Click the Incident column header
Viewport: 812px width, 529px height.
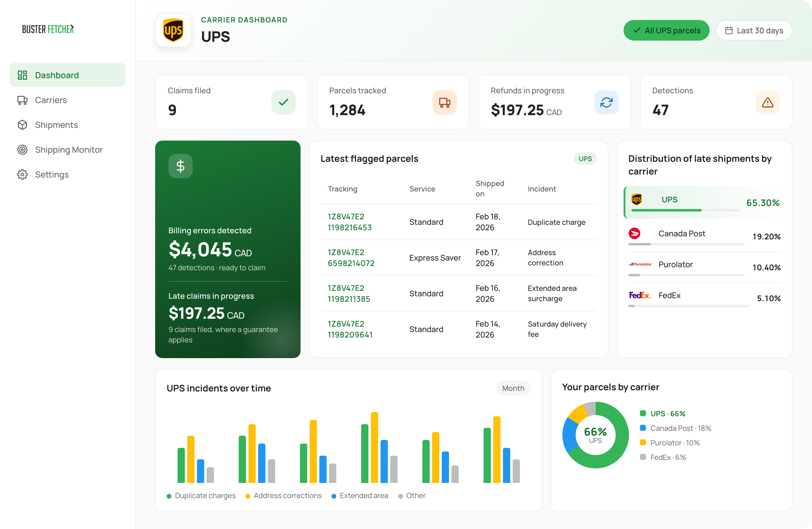[x=541, y=189]
